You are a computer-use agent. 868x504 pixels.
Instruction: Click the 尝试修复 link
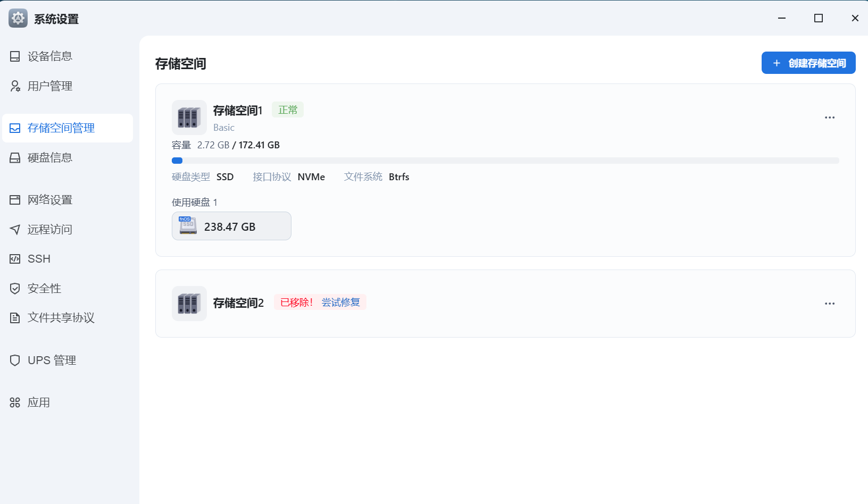(x=341, y=303)
